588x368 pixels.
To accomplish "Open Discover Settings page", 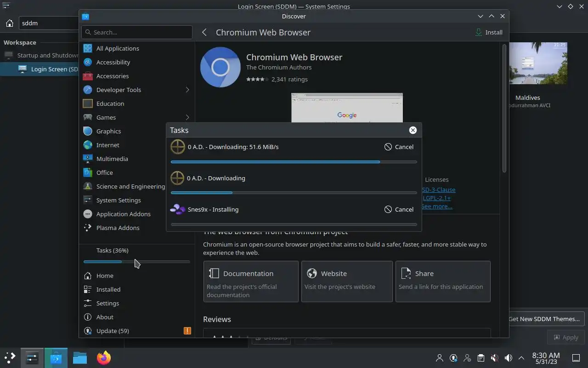I will pos(137,303).
